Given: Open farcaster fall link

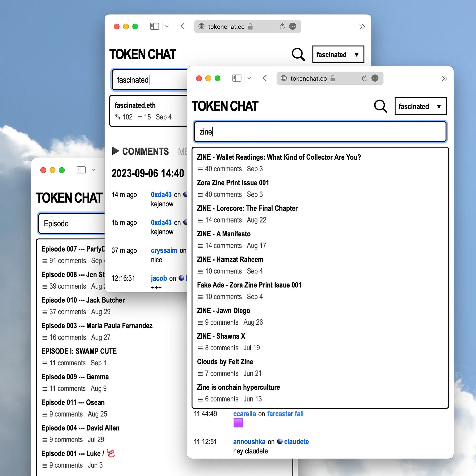Looking at the screenshot, I should point(285,414).
